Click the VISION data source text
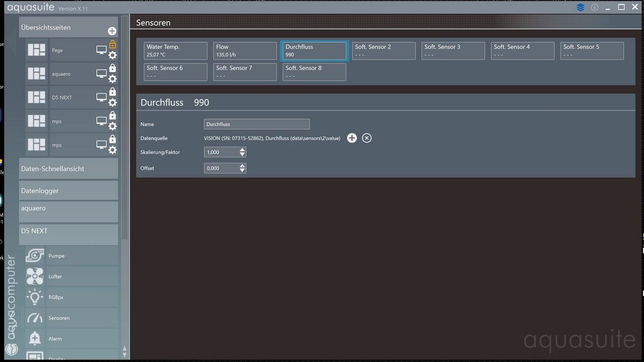Viewport: 644px width, 362px height. click(x=272, y=138)
